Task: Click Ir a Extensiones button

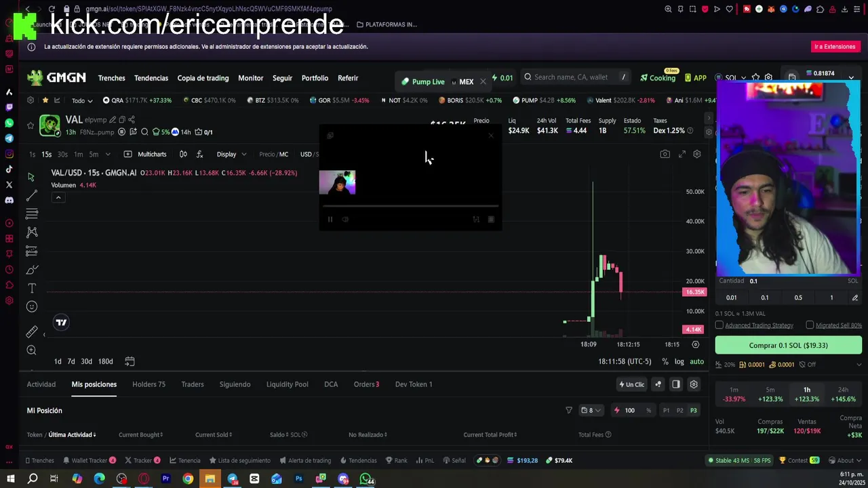Action: point(835,47)
